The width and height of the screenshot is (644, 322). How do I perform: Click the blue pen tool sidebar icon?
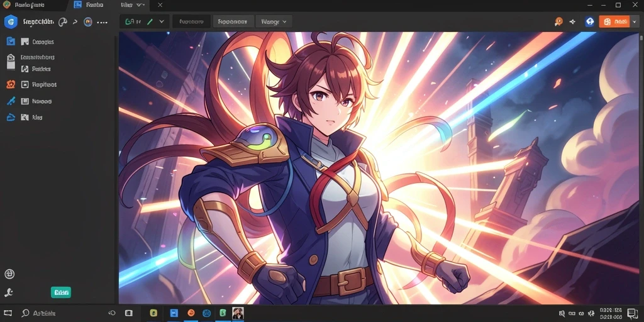coord(11,101)
